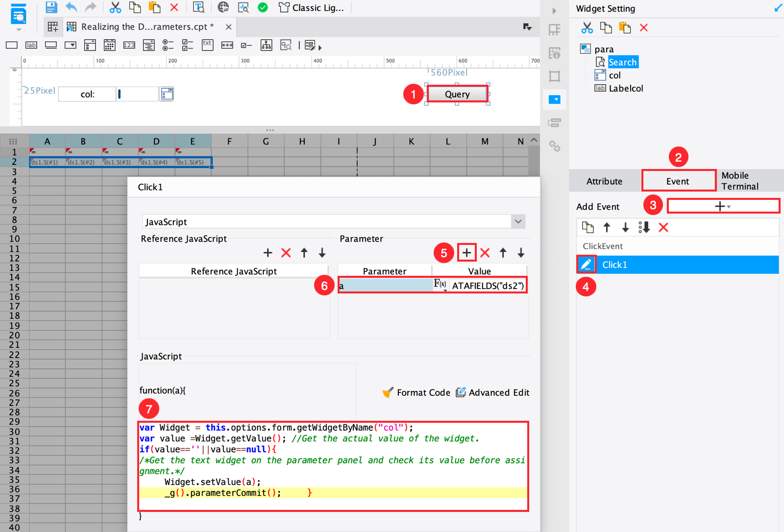Viewport: 784px width, 532px height.
Task: Click the value cell ATAFIELDS("ds2")
Action: click(488, 286)
